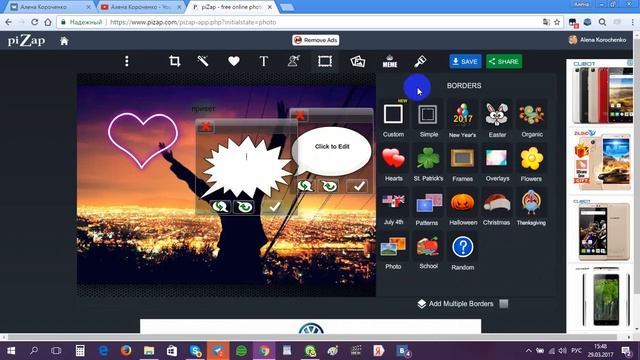This screenshot has height=360, width=640.
Task: Rotate the starburst bubble clockwise
Action: click(244, 207)
